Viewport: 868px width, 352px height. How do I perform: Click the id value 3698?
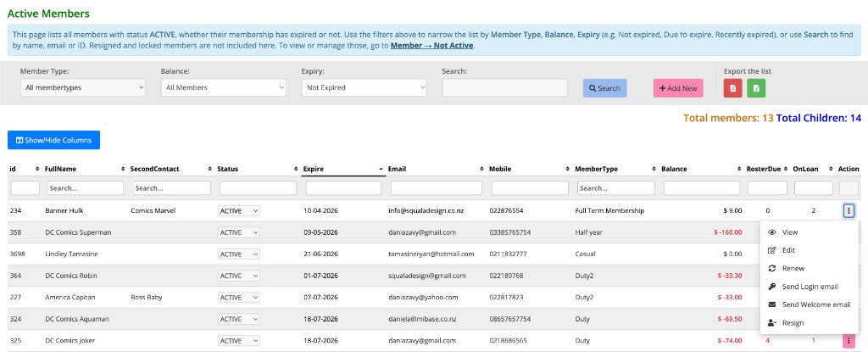pos(17,254)
